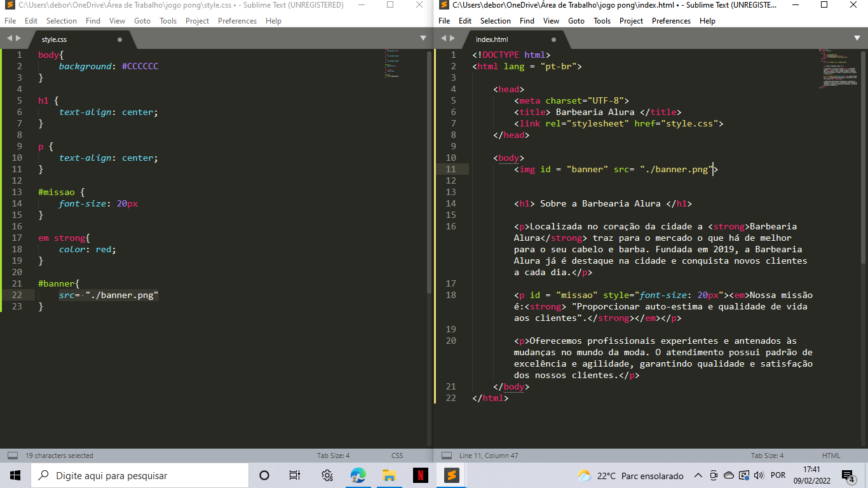This screenshot has width=868, height=488.
Task: Click '19 characters selected' status text
Action: [59, 456]
